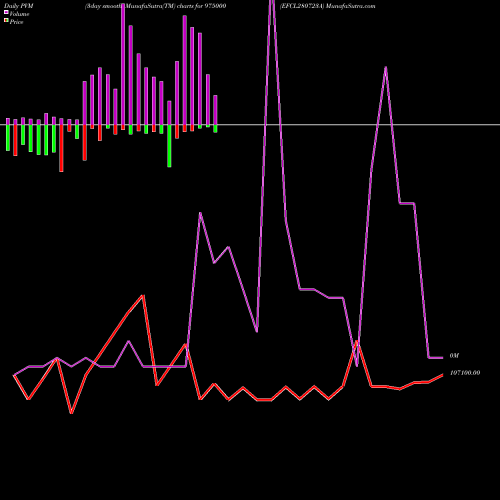Click the Volume legend color swatch
The height and width of the screenshot is (500, 500).
click(x=6, y=12)
